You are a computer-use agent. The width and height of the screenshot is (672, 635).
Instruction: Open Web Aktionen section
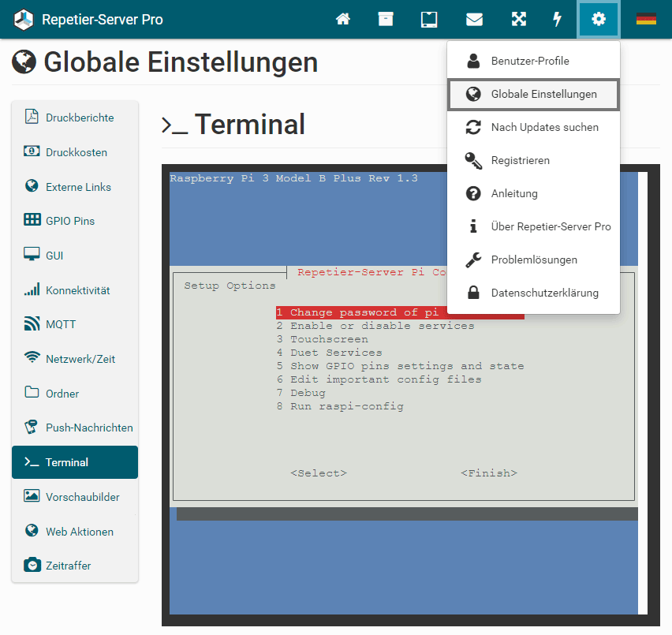click(x=75, y=532)
